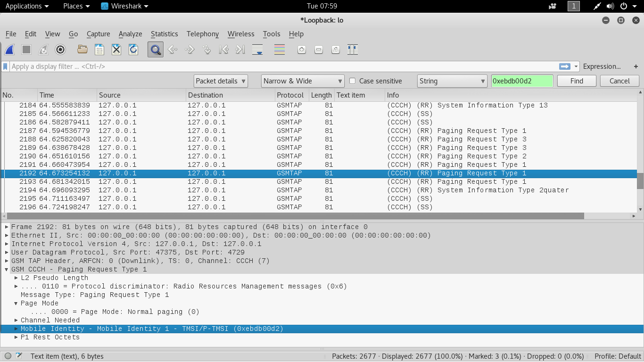Open the capture options gear icon
This screenshot has width=644, height=362.
pyautogui.click(x=60, y=49)
